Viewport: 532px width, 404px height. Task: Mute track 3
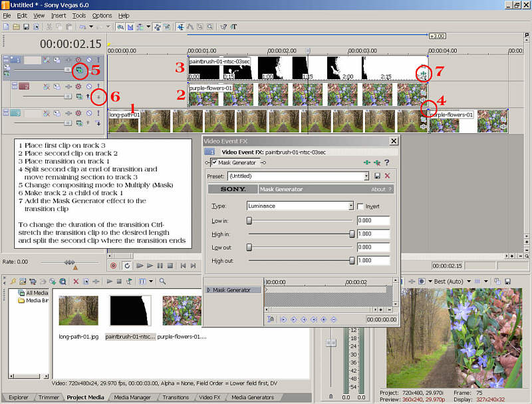pyautogui.click(x=89, y=113)
